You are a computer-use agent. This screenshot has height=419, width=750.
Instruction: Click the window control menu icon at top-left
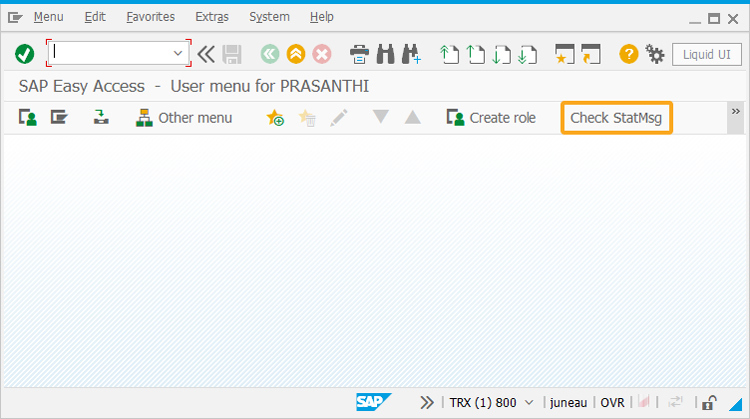coord(15,18)
